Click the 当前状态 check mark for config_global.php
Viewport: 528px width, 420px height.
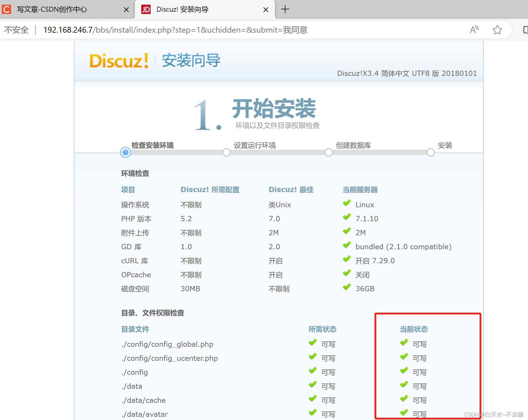point(404,343)
